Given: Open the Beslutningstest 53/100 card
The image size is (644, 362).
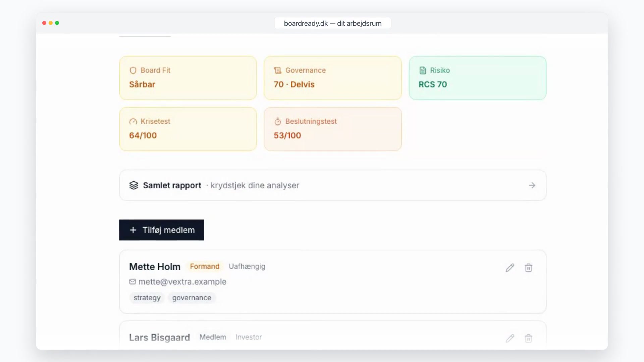Looking at the screenshot, I should (333, 129).
